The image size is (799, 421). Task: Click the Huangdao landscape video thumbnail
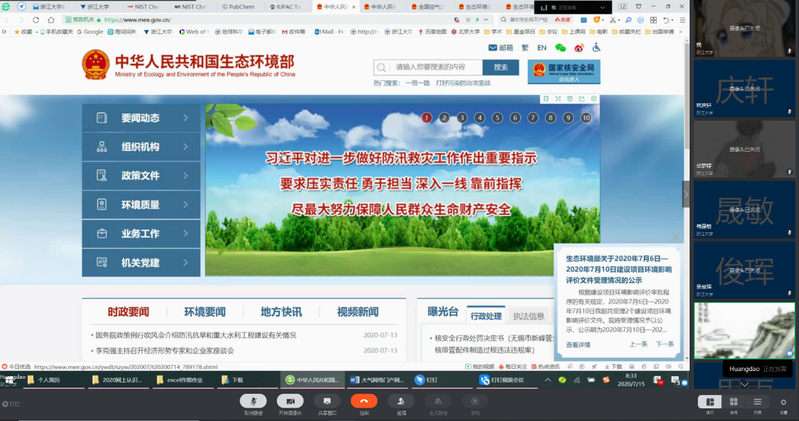coord(744,331)
